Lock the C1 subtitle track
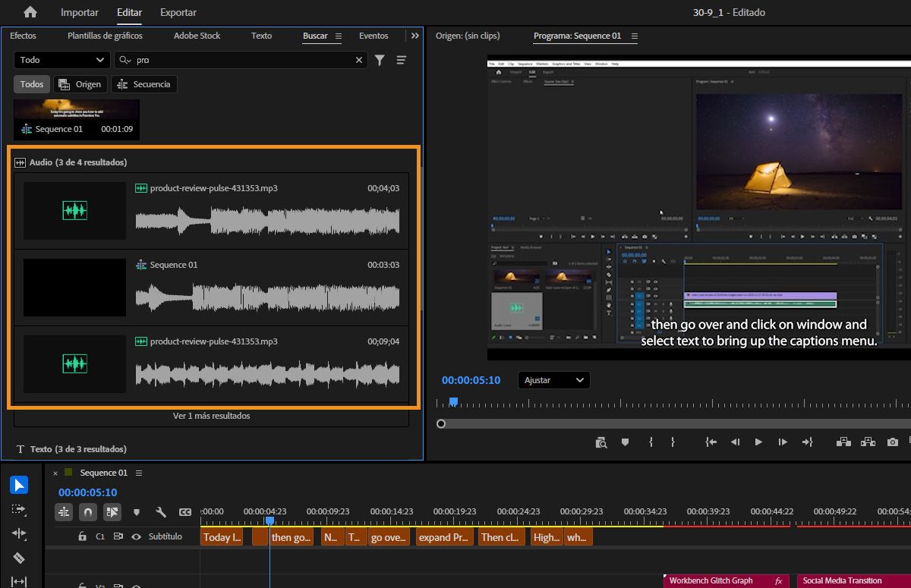 (82, 536)
